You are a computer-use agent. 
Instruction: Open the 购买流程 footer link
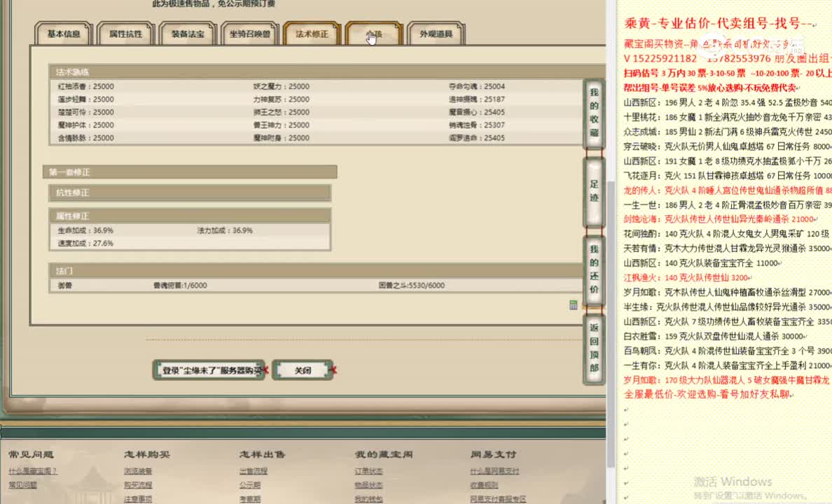(138, 485)
